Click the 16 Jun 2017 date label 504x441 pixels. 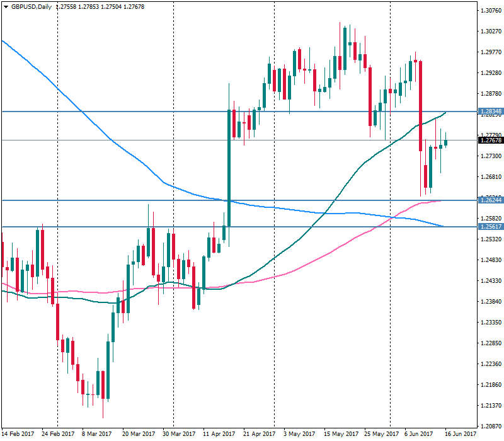click(x=461, y=434)
